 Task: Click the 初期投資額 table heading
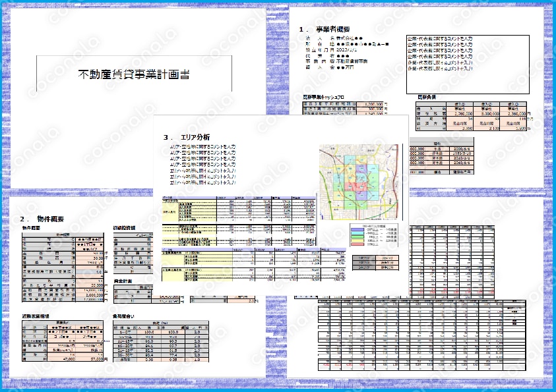[124, 228]
